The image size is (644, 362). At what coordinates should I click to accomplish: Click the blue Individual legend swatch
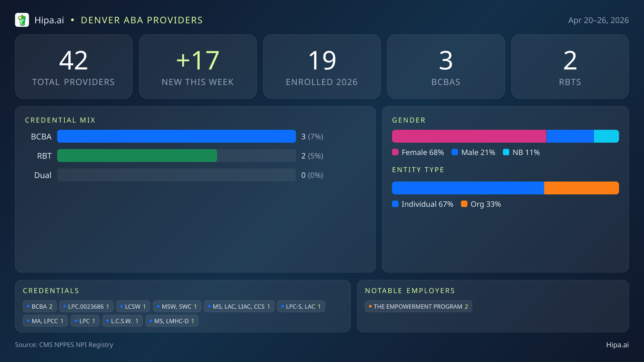(x=395, y=204)
